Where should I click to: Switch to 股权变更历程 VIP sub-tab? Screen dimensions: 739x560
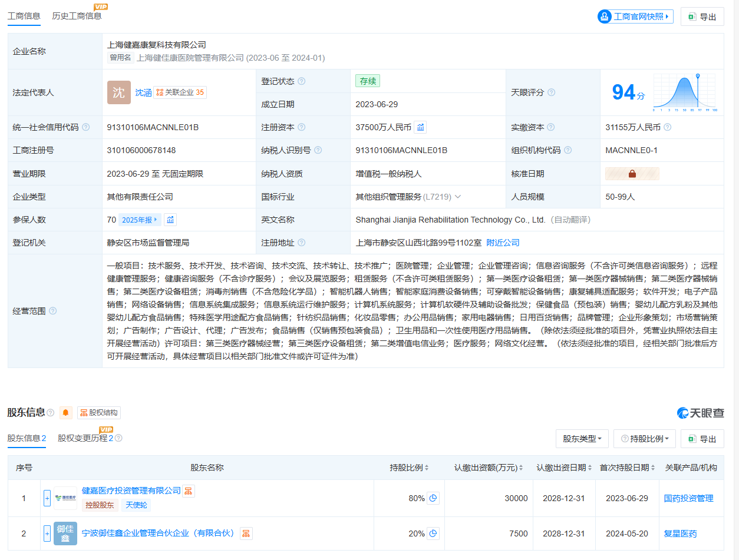[x=85, y=438]
